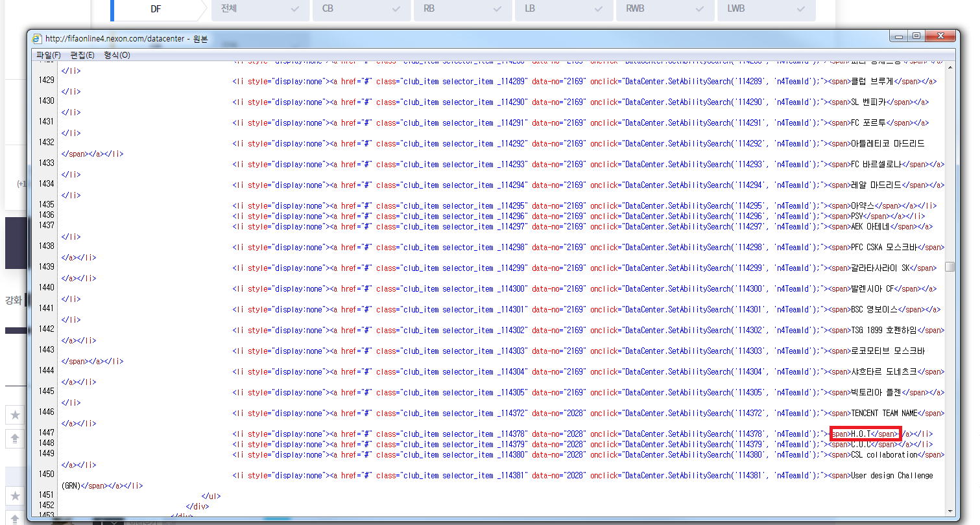Click line number 1435
The width and height of the screenshot is (980, 525).
[x=46, y=205]
